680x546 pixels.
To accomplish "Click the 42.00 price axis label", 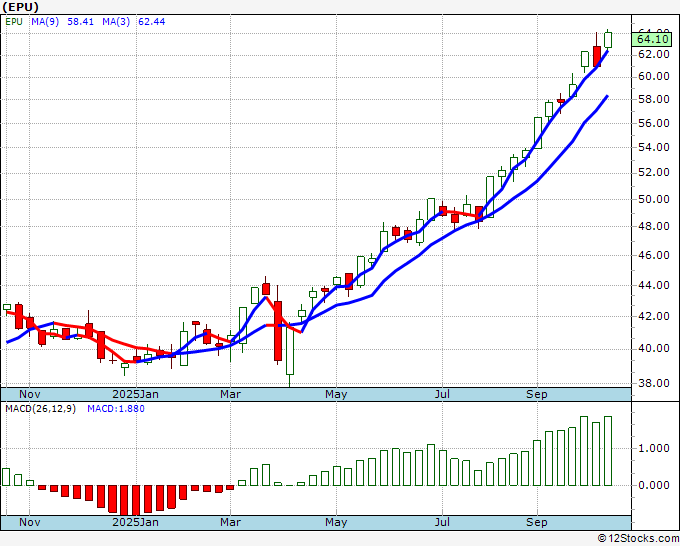I will coord(654,317).
